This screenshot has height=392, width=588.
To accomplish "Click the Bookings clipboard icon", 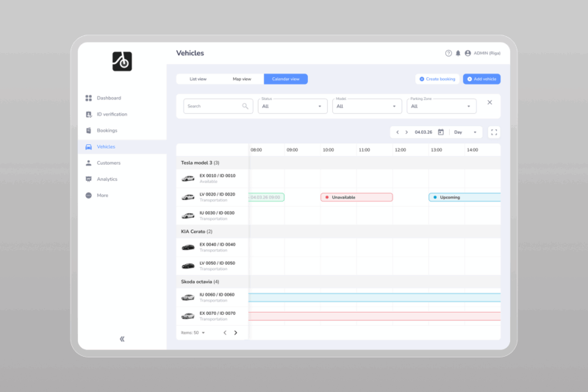I will click(88, 130).
